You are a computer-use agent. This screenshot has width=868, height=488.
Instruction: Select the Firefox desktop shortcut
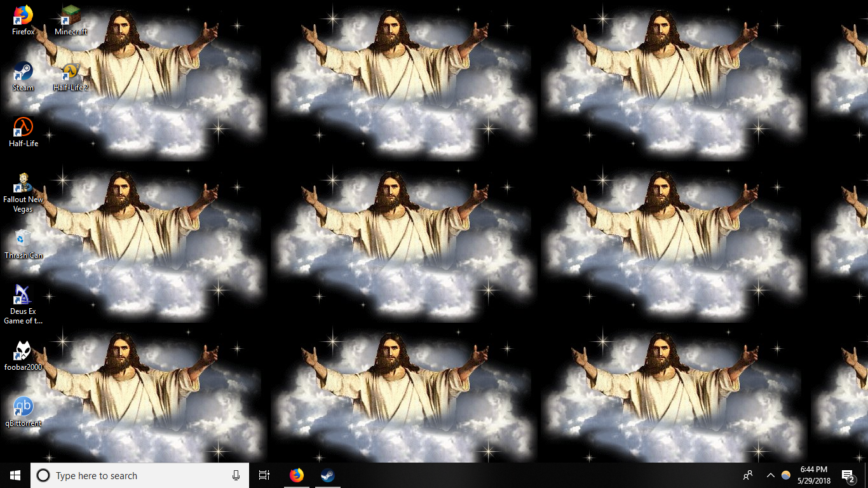coord(24,20)
